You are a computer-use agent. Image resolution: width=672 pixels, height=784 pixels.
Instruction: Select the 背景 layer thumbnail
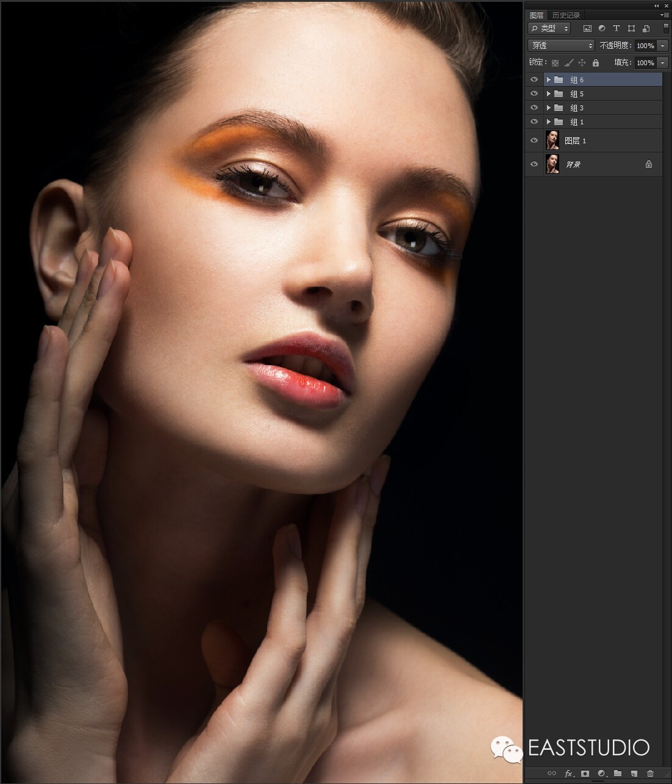coord(552,164)
